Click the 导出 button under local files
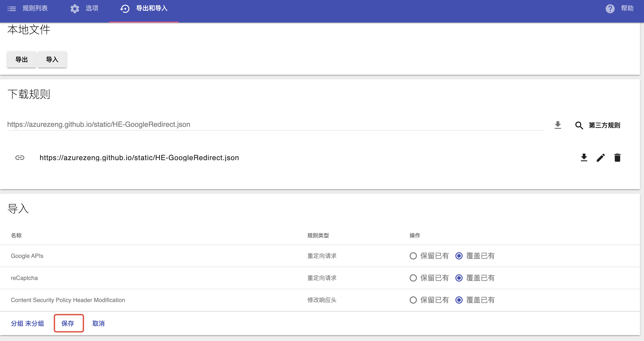 (x=21, y=59)
